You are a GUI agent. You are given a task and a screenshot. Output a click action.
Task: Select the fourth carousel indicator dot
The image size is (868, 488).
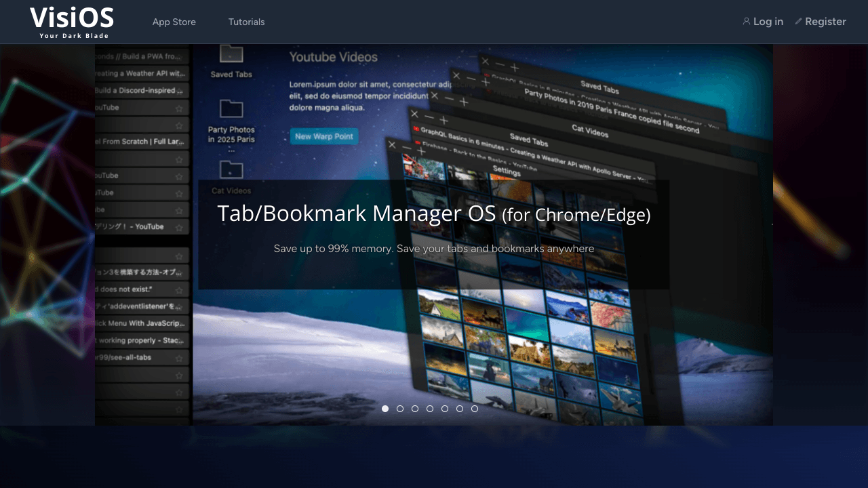tap(430, 409)
